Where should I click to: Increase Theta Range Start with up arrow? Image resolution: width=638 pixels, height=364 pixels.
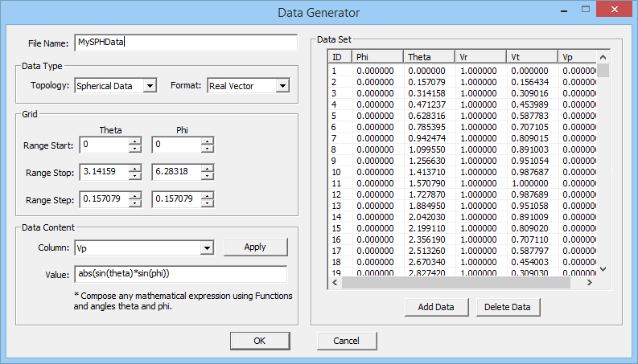pyautogui.click(x=135, y=141)
